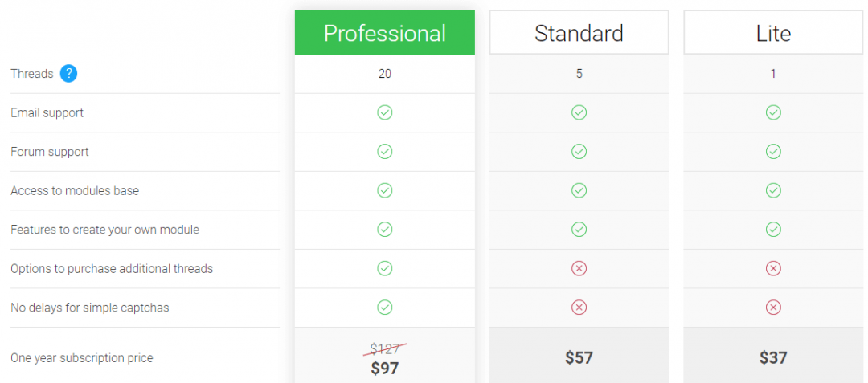The image size is (868, 383).
Task: Click the Professional $97 price
Action: tap(385, 369)
